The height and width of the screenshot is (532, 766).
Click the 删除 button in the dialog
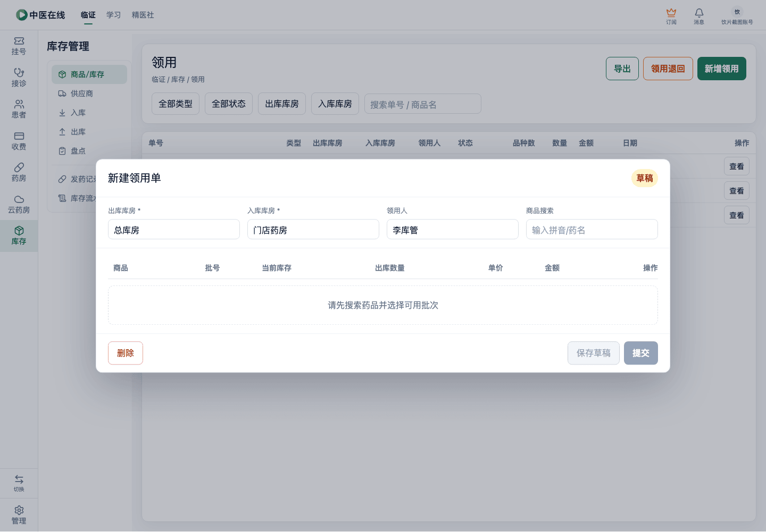click(126, 353)
